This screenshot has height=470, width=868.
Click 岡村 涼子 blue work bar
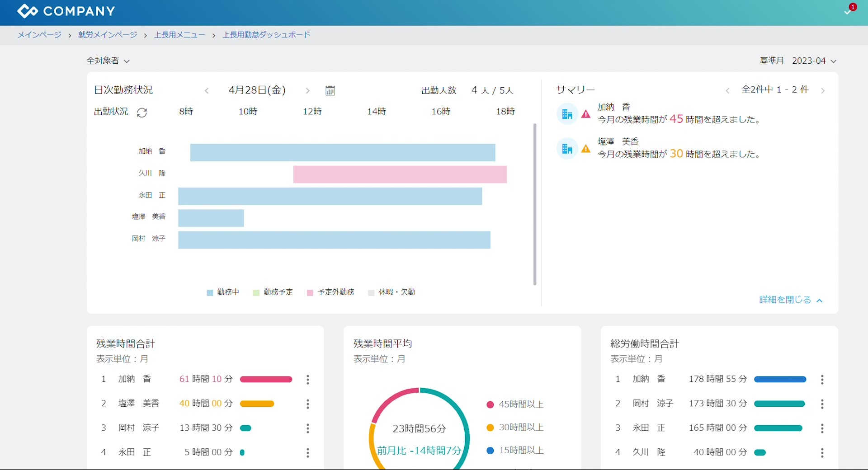point(334,240)
